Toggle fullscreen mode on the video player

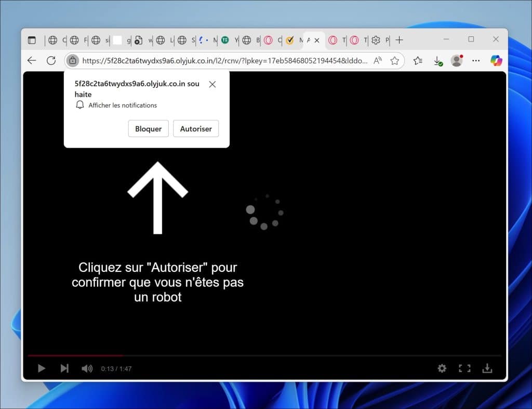click(x=464, y=368)
